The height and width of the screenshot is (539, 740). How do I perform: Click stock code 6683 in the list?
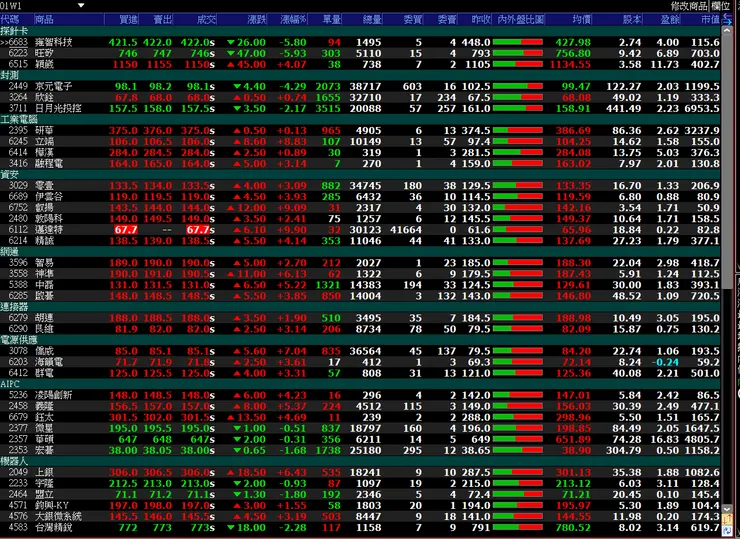pos(19,42)
